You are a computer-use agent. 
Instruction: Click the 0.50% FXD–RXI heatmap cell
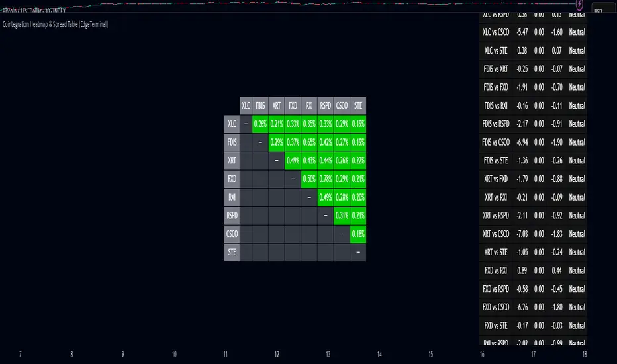pyautogui.click(x=309, y=178)
